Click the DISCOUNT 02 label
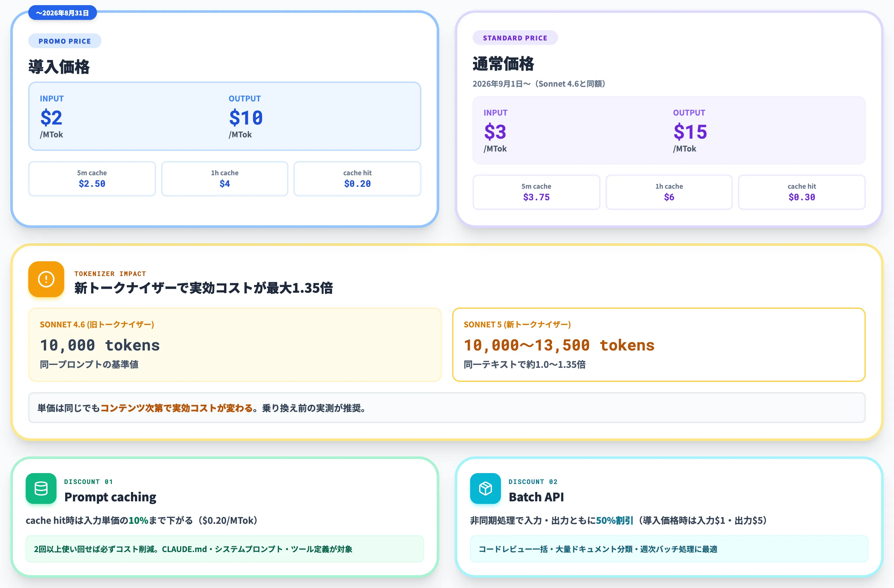Screen dimensions: 894x588 [533, 481]
